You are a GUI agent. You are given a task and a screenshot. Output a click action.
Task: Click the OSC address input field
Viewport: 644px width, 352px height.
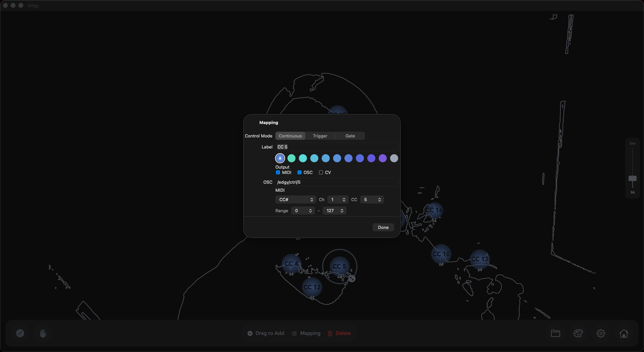(x=337, y=182)
